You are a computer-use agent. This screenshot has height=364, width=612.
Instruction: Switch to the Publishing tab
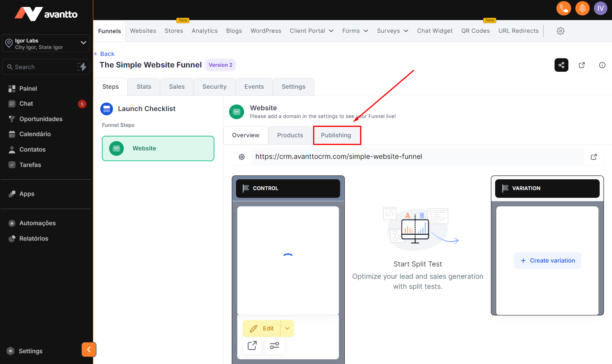click(x=336, y=135)
